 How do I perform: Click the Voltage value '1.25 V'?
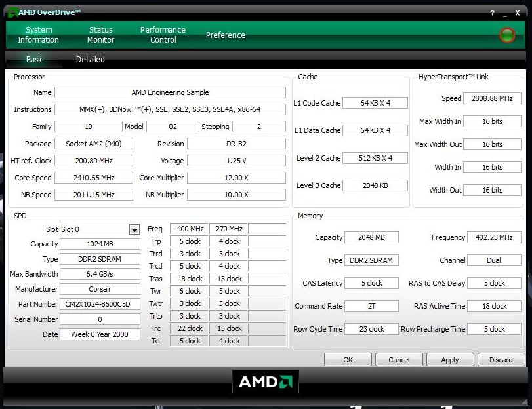(x=237, y=161)
